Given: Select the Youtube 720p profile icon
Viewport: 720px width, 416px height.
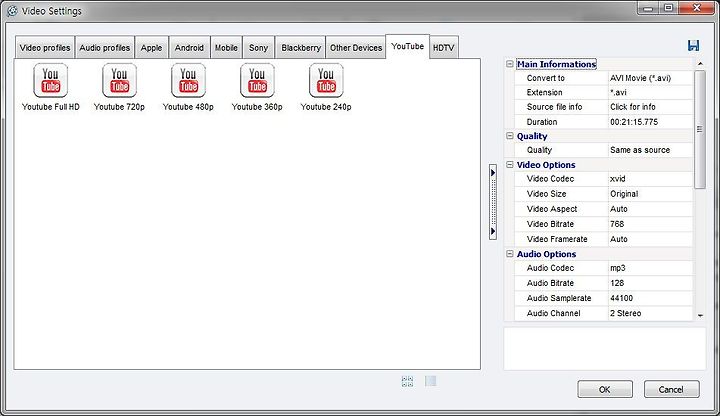Looking at the screenshot, I should 119,81.
